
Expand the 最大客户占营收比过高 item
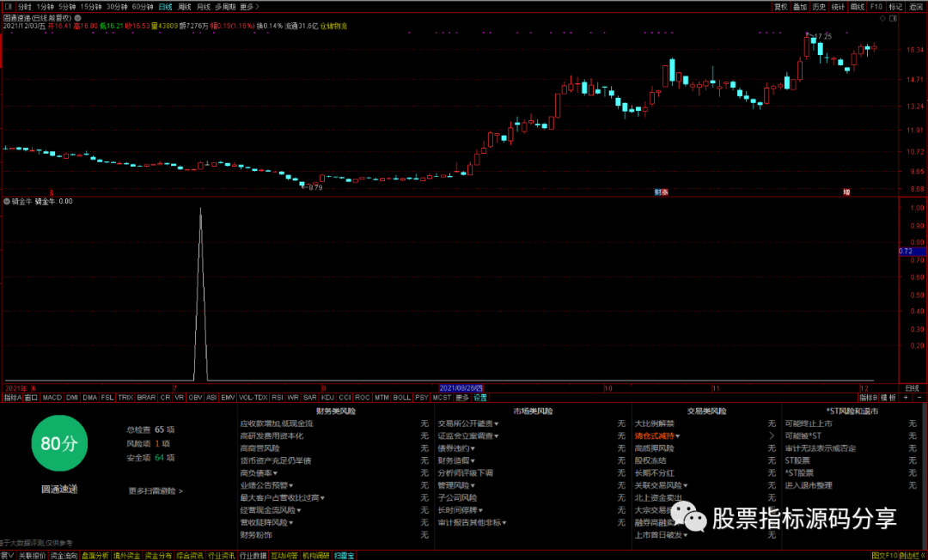283,498
